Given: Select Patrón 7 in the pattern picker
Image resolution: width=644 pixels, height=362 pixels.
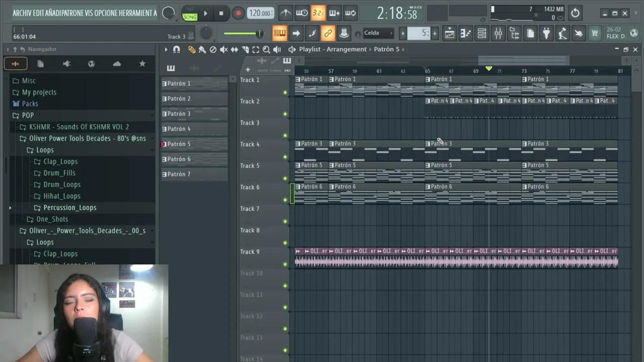Looking at the screenshot, I should tap(194, 174).
